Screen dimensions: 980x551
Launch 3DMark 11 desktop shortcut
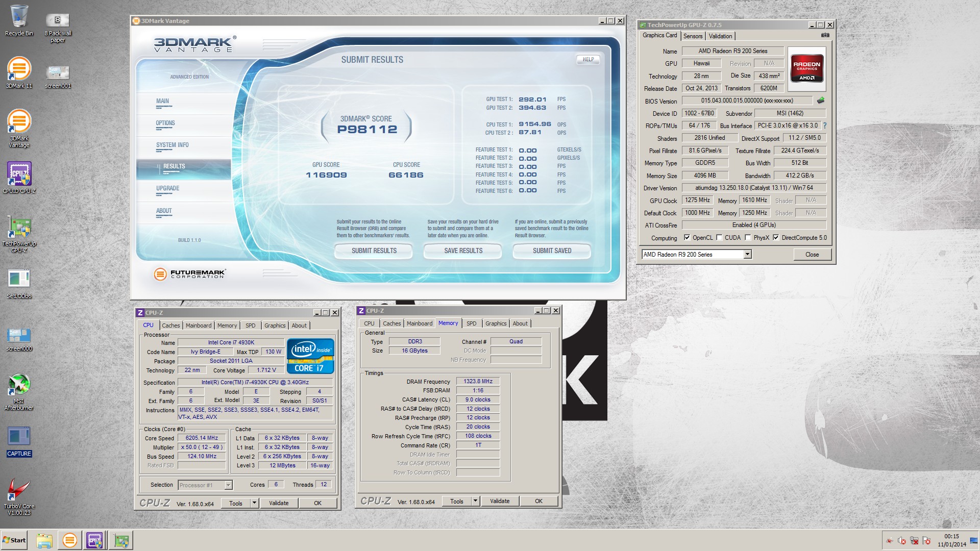(19, 72)
